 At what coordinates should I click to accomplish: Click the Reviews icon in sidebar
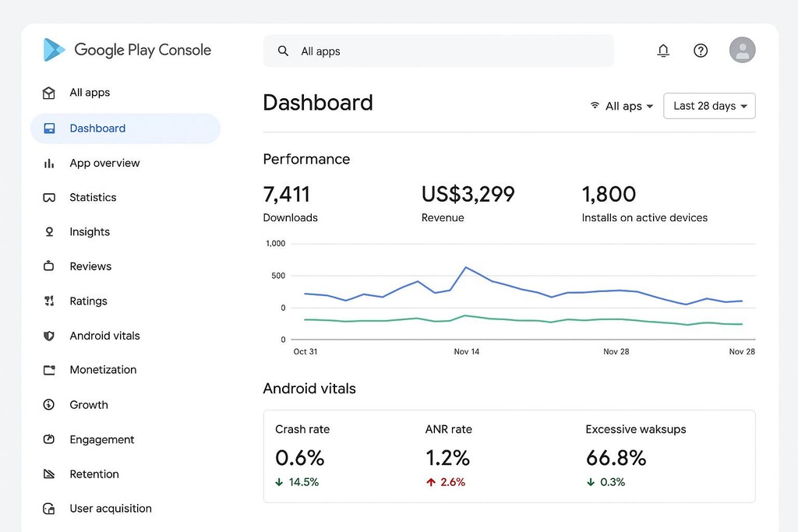pyautogui.click(x=49, y=266)
